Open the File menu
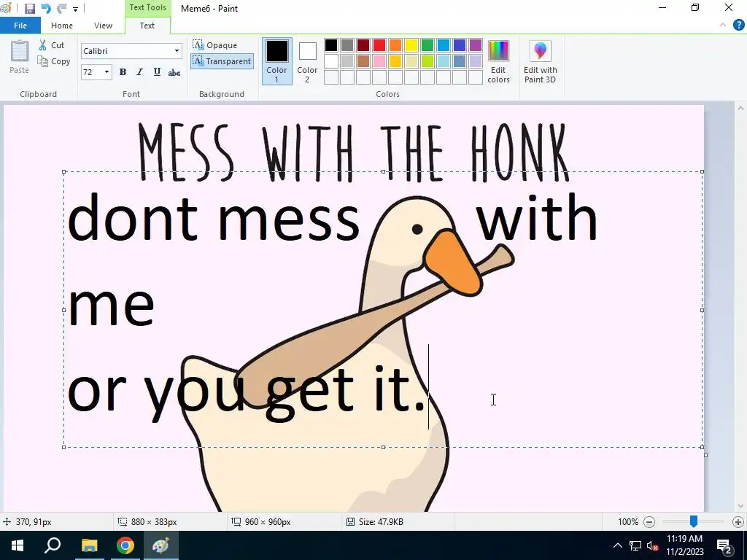 click(20, 26)
